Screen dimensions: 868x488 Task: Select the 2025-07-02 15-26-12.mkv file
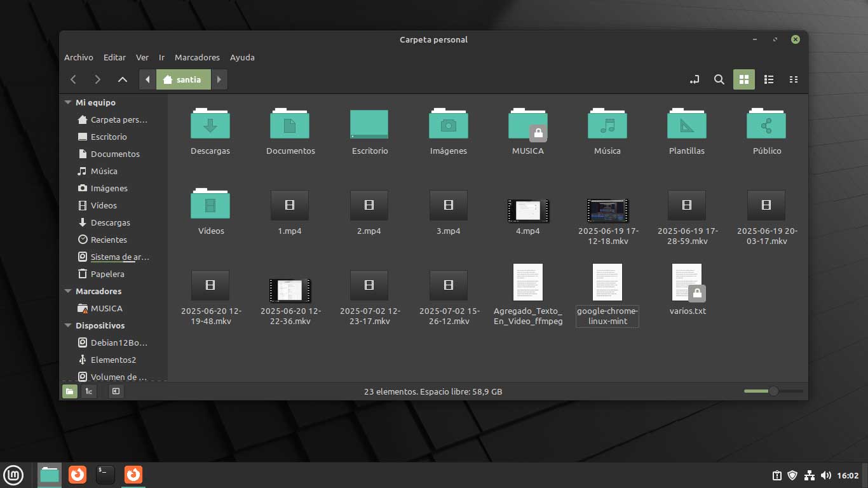point(449,285)
